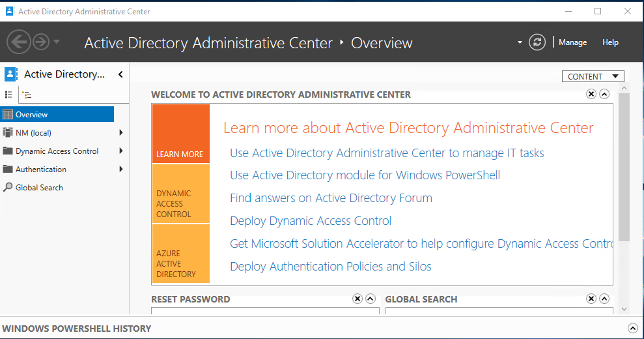Click the Overview grid icon
The image size is (644, 339).
click(8, 114)
